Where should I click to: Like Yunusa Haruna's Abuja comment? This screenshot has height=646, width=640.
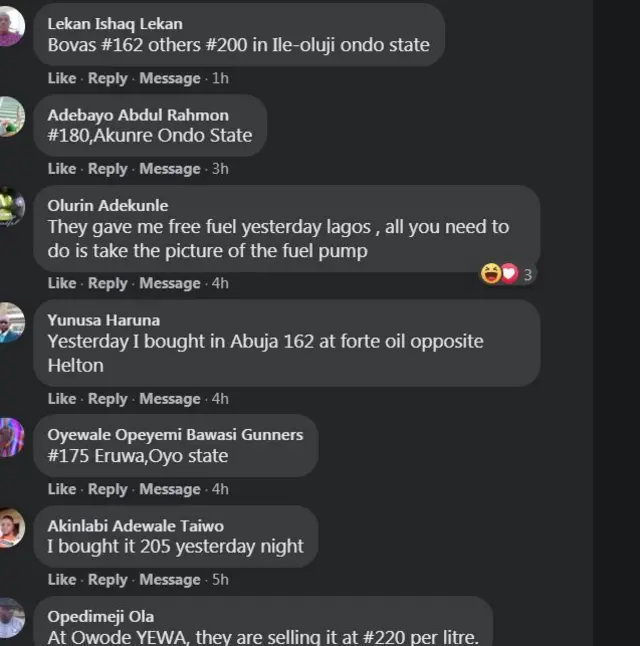point(62,398)
